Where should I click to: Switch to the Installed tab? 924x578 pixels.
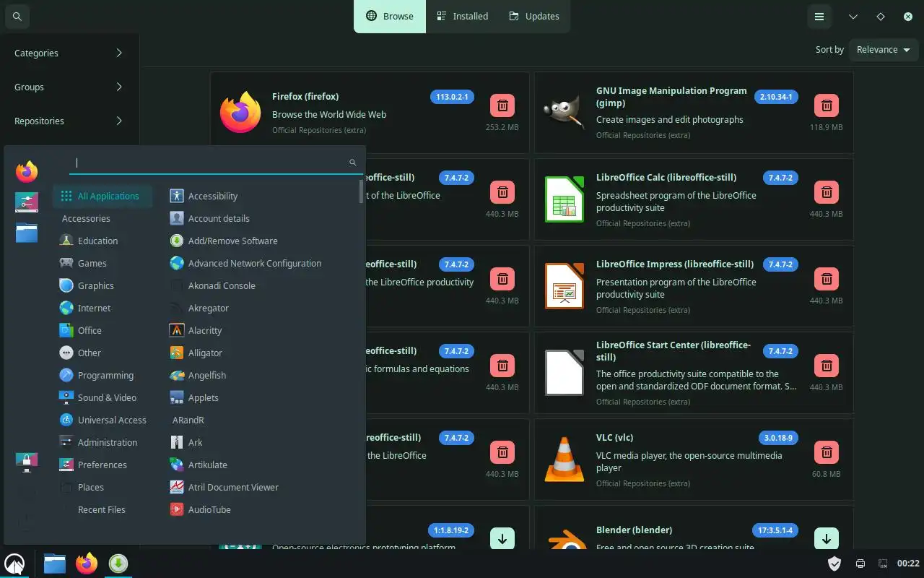click(x=462, y=16)
